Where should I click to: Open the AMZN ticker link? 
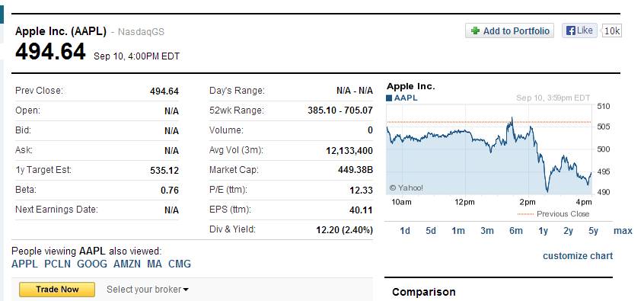(x=127, y=264)
